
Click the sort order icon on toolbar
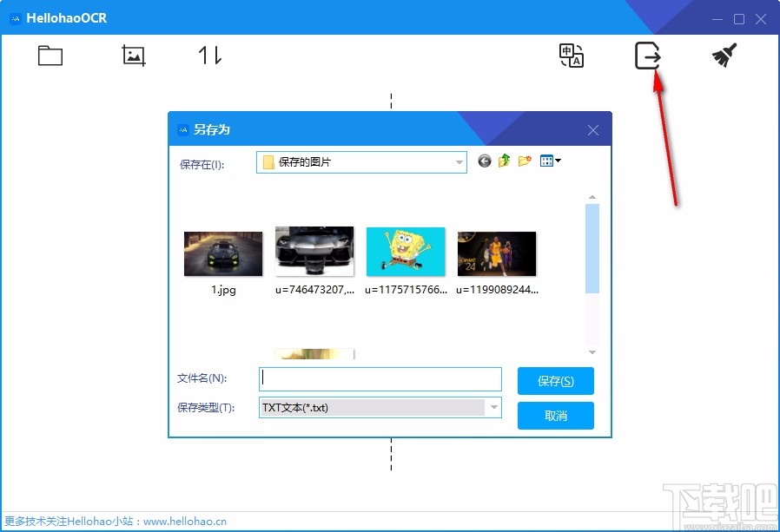pos(208,55)
